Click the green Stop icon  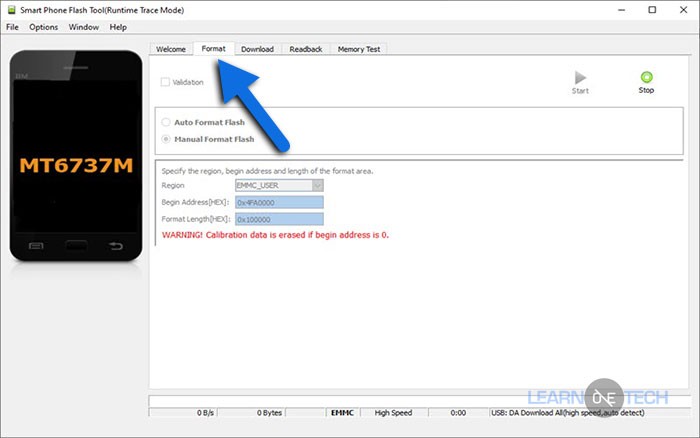tap(646, 77)
